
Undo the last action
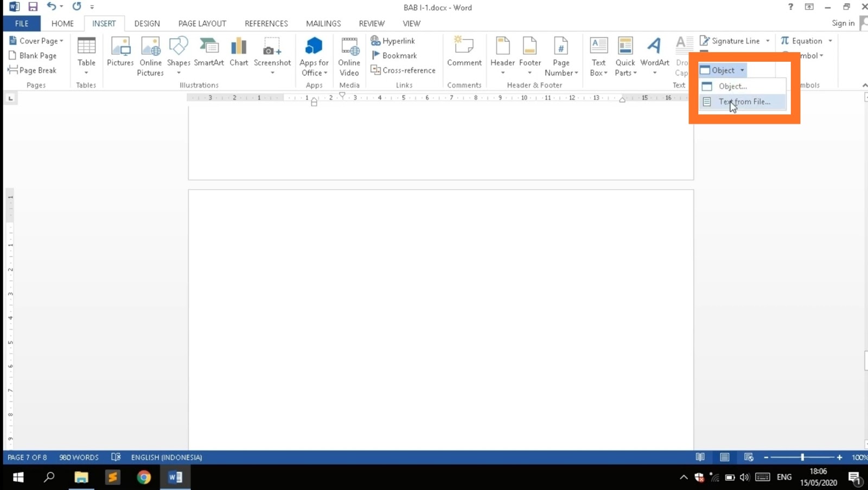click(51, 7)
